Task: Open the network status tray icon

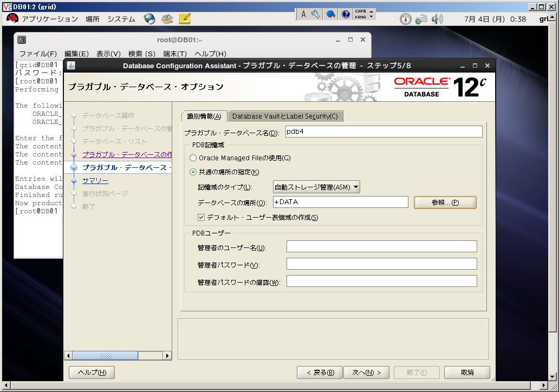Action: (x=421, y=19)
